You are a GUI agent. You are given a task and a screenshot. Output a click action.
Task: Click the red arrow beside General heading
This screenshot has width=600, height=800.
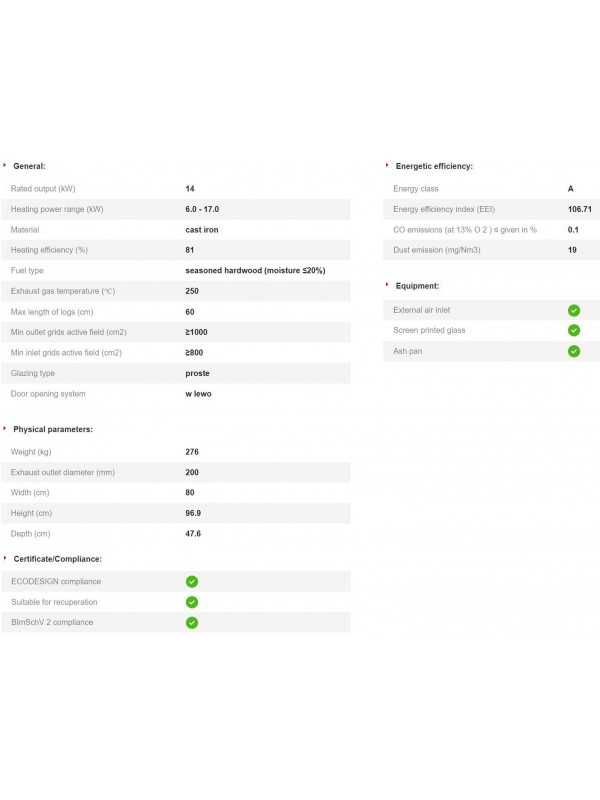click(5, 165)
